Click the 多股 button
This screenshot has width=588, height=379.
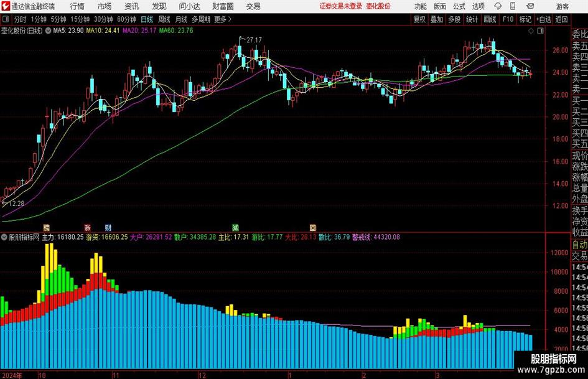[454, 19]
